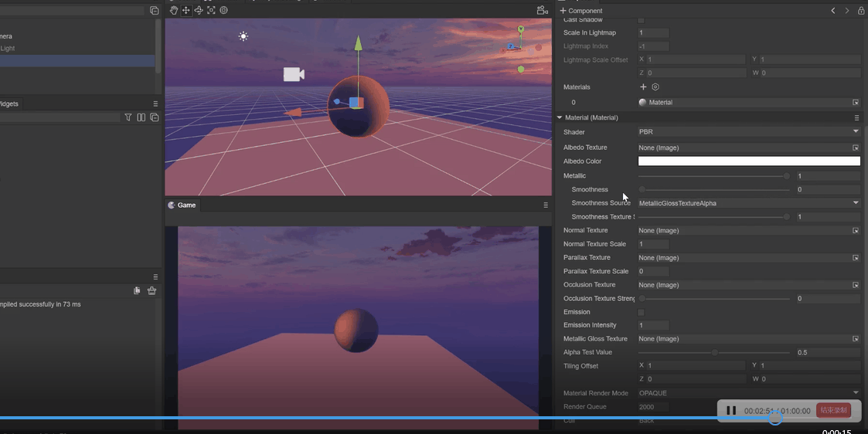Add a new material slot with plus icon
Screen dimensions: 868x434
click(643, 87)
